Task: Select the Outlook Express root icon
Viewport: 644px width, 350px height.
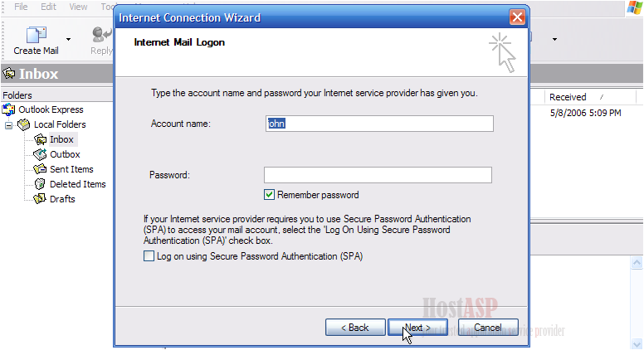Action: click(x=8, y=109)
